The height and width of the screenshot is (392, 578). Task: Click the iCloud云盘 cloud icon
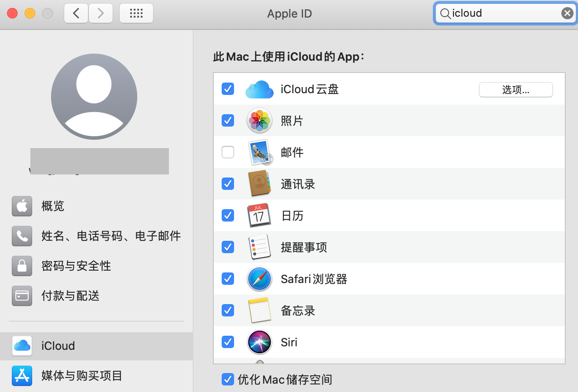click(x=259, y=89)
